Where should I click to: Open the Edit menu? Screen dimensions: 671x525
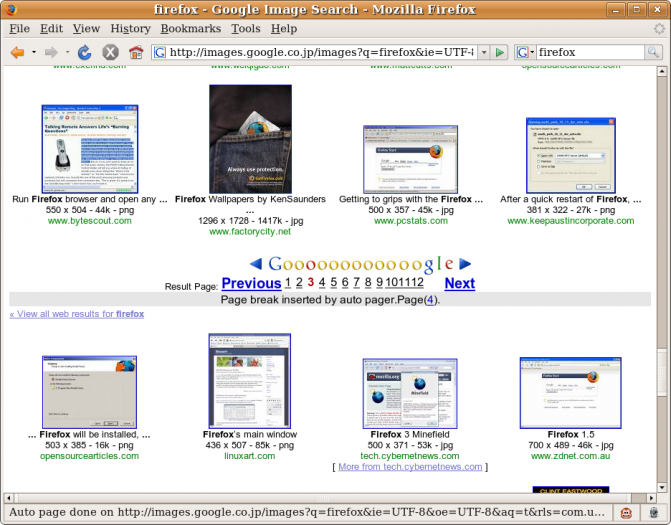[x=51, y=29]
